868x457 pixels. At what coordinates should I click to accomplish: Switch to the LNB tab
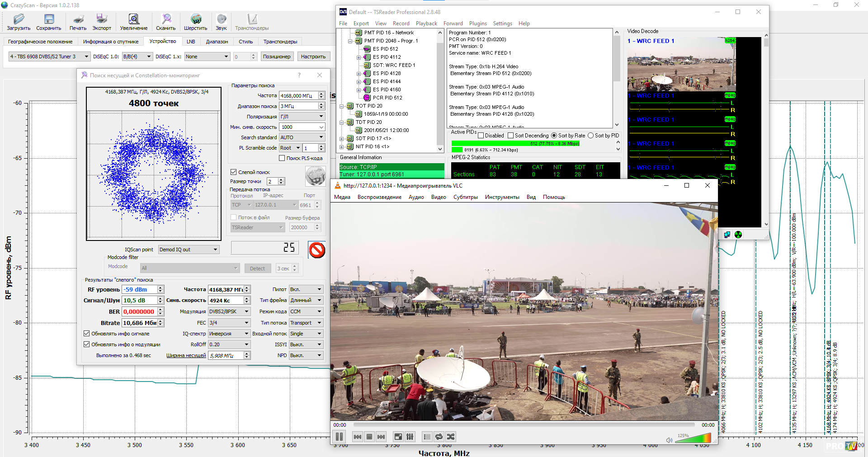(x=191, y=42)
